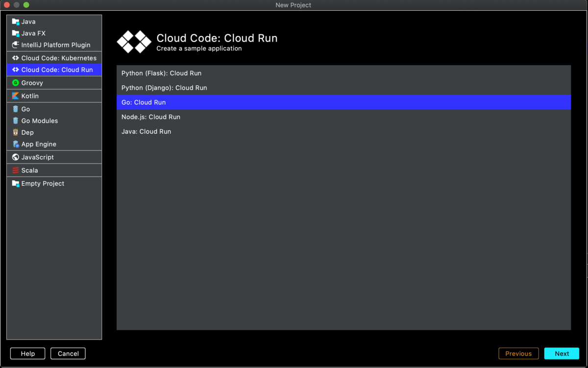Select Python (Flask): Cloud Run template

click(343, 73)
